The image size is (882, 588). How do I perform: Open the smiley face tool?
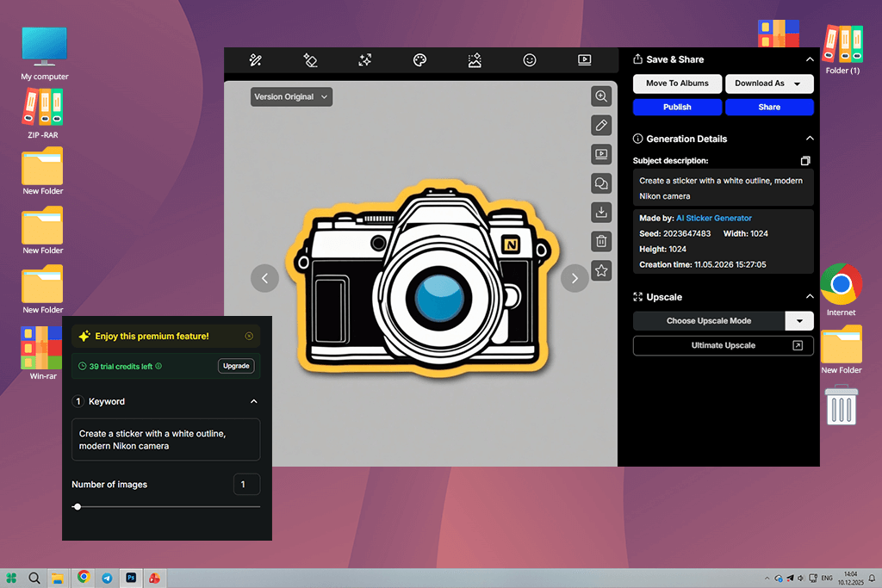click(530, 60)
